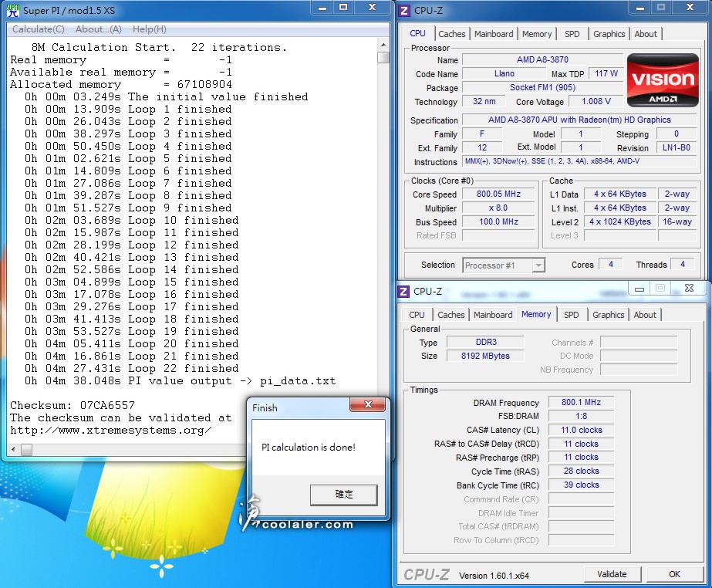Switch to CPU tab in lower CPU-Z window
The width and height of the screenshot is (712, 588).
coord(417,315)
